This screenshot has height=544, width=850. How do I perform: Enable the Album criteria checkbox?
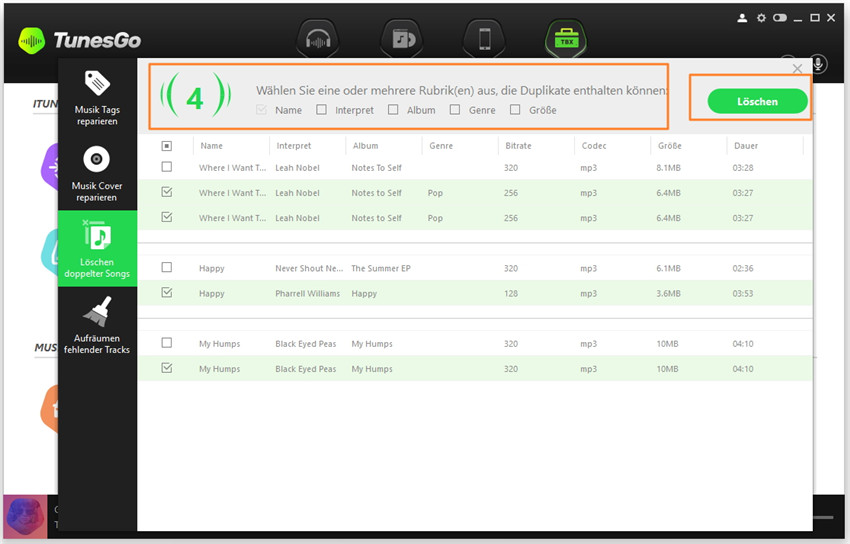click(393, 109)
